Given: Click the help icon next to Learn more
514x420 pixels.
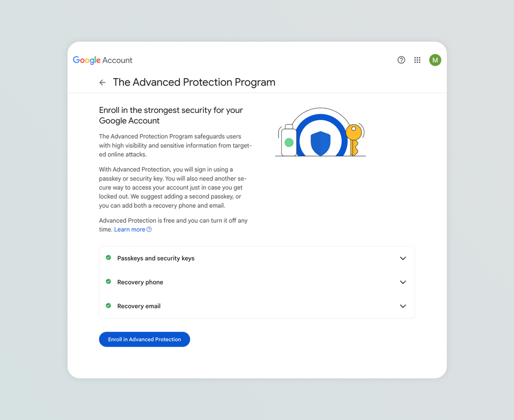Looking at the screenshot, I should (149, 230).
